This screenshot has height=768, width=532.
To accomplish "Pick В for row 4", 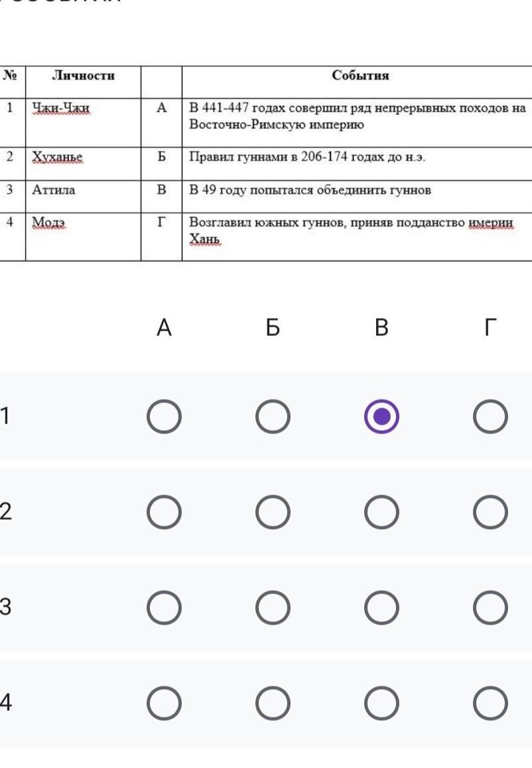I will (x=381, y=703).
